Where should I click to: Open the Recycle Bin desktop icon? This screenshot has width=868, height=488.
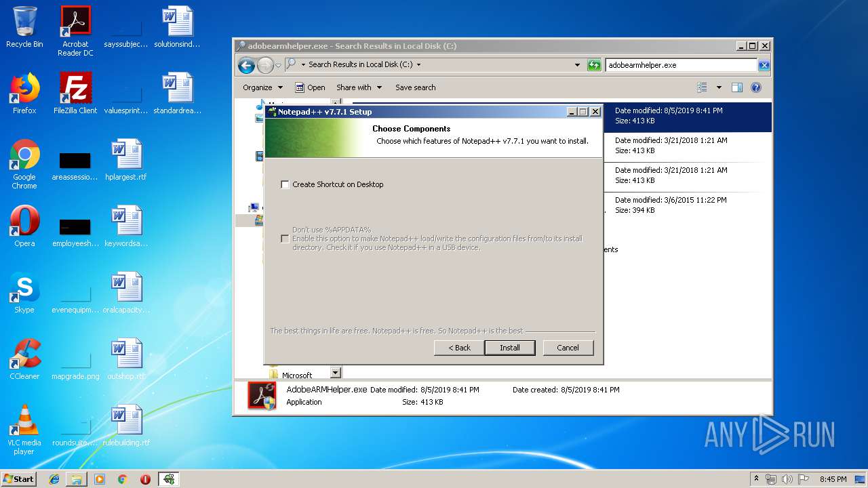[24, 27]
